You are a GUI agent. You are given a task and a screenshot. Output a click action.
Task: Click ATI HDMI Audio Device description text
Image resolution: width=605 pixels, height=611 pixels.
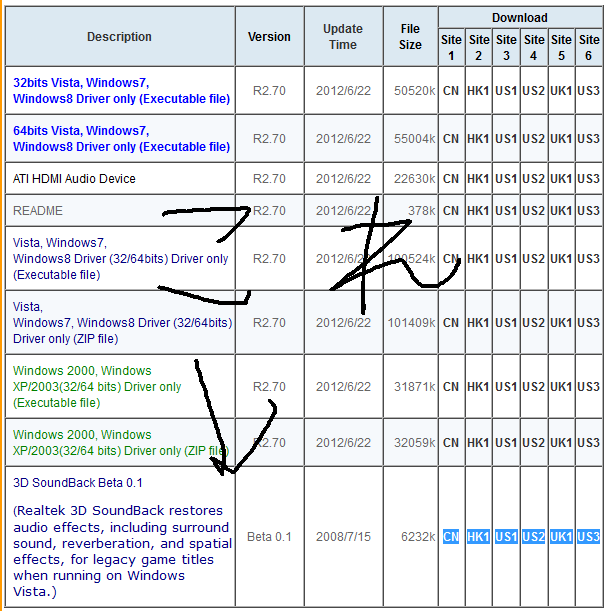tap(74, 178)
